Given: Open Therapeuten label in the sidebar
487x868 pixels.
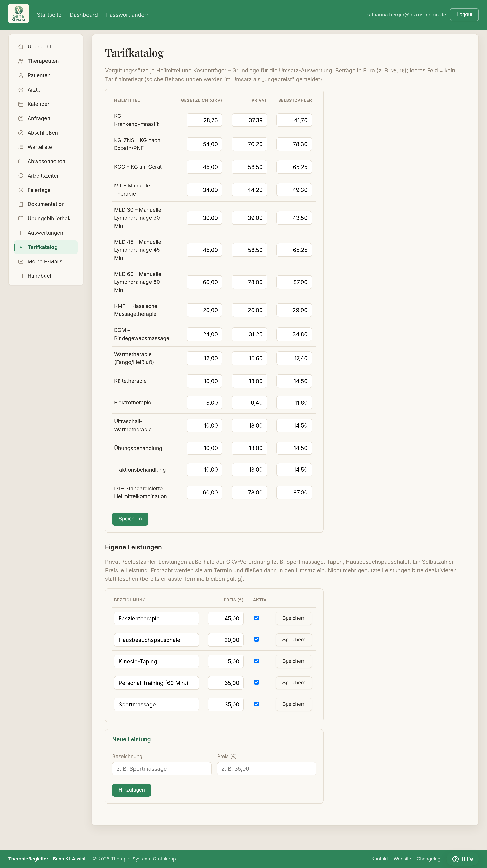Looking at the screenshot, I should point(43,61).
